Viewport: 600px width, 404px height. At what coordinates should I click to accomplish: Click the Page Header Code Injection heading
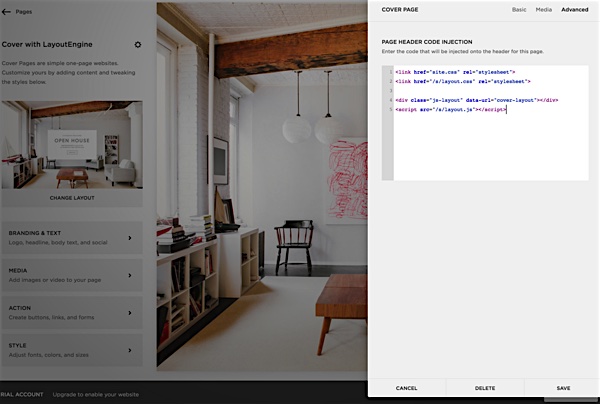pos(427,42)
